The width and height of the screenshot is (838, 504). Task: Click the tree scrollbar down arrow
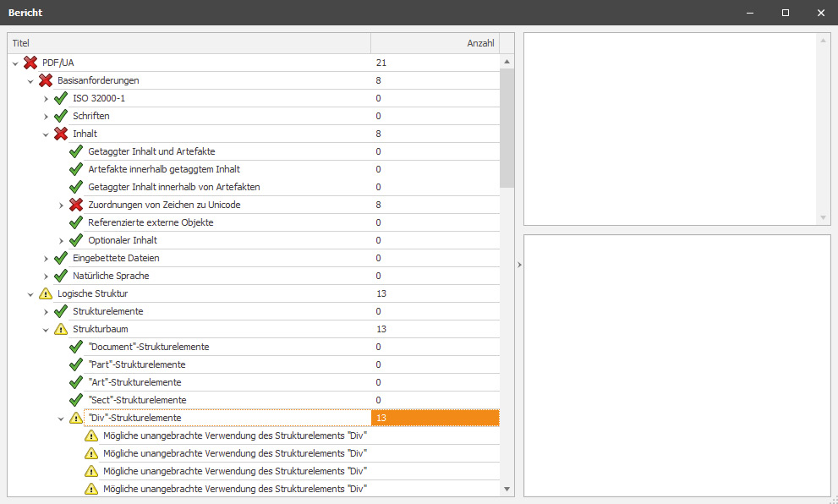point(507,489)
